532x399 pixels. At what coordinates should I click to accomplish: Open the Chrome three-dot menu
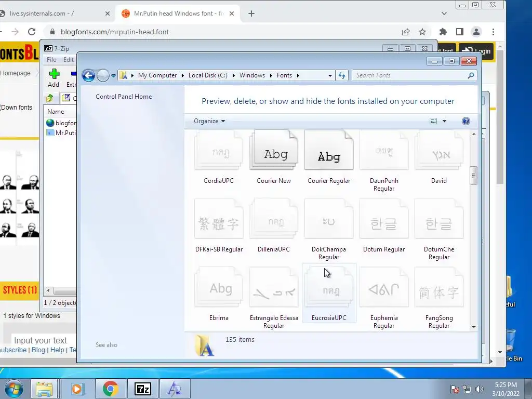(x=494, y=32)
